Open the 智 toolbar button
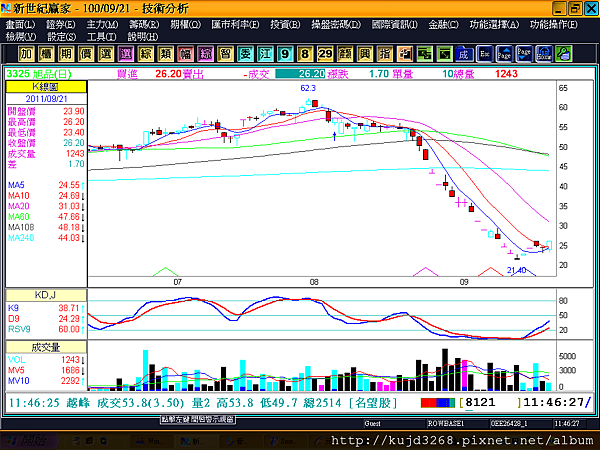 (225, 54)
